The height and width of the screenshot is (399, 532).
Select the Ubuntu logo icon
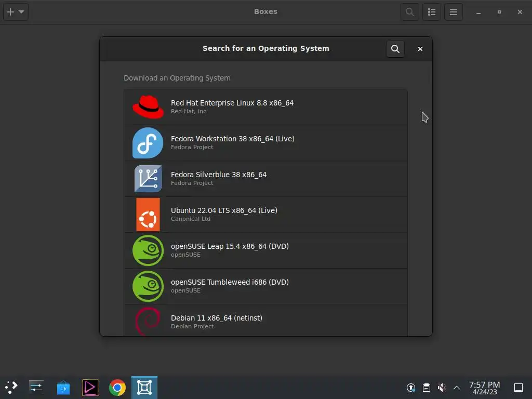point(148,215)
